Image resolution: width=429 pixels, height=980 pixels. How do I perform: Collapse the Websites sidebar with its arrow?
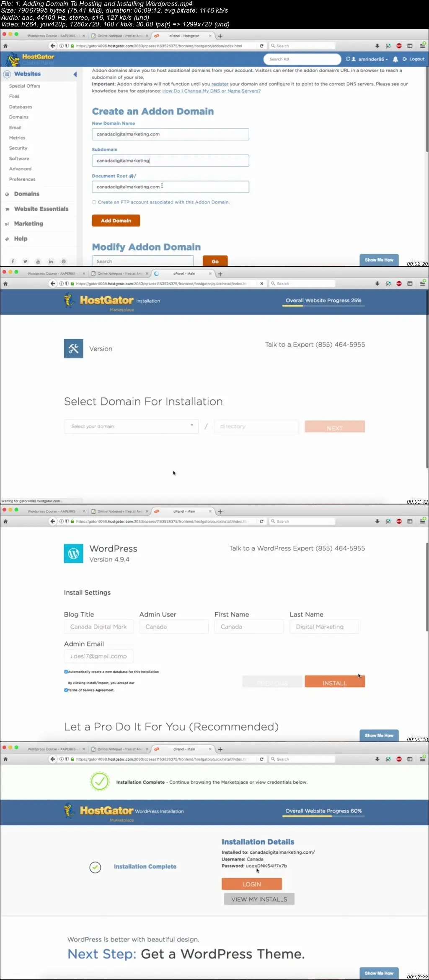75,74
